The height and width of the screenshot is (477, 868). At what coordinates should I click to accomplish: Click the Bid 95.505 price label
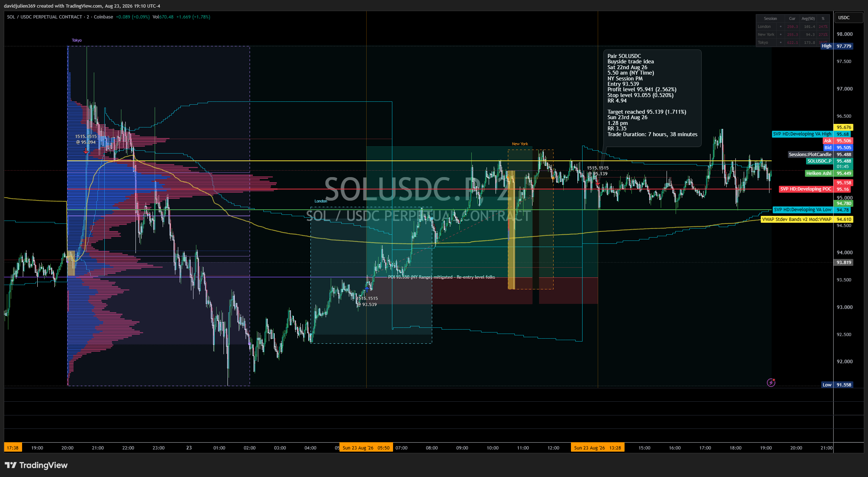point(838,147)
